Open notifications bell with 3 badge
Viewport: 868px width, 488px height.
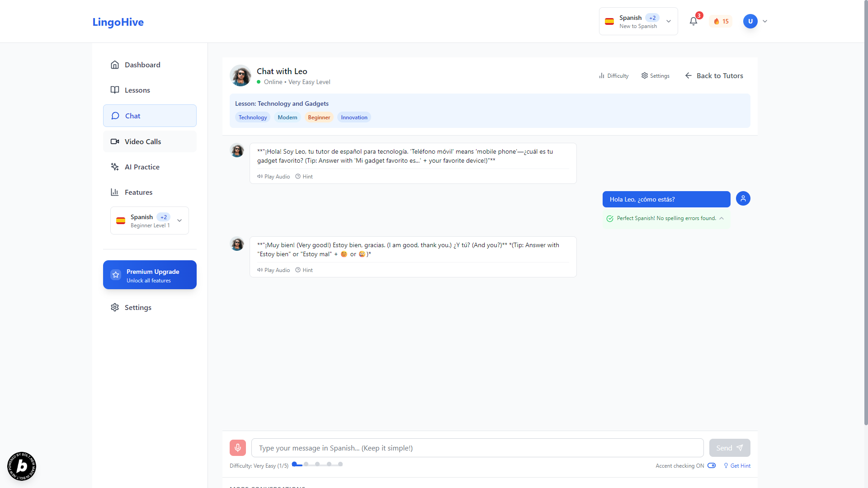[693, 21]
